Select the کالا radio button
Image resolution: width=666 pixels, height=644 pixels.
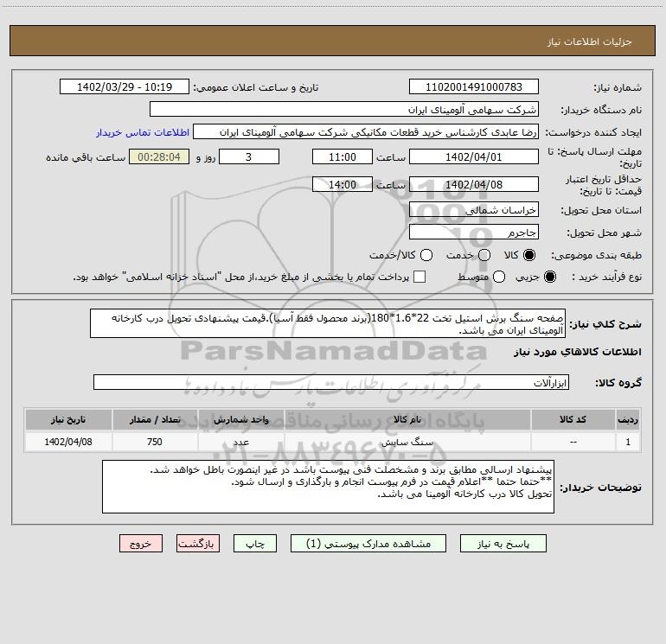[x=529, y=255]
